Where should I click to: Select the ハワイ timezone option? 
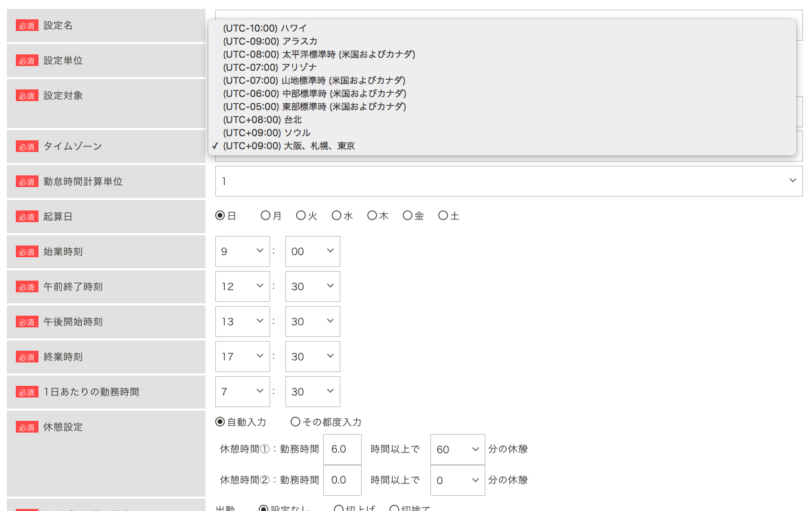point(265,28)
